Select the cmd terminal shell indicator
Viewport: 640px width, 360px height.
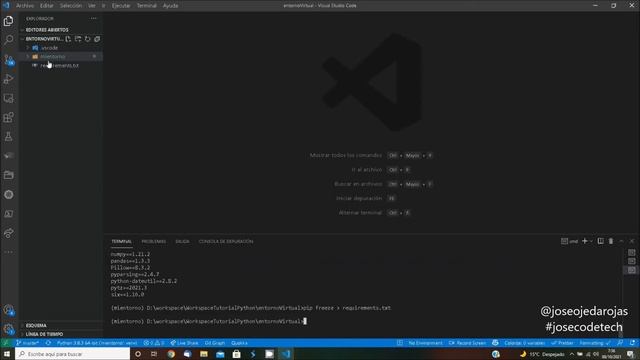[x=569, y=241]
